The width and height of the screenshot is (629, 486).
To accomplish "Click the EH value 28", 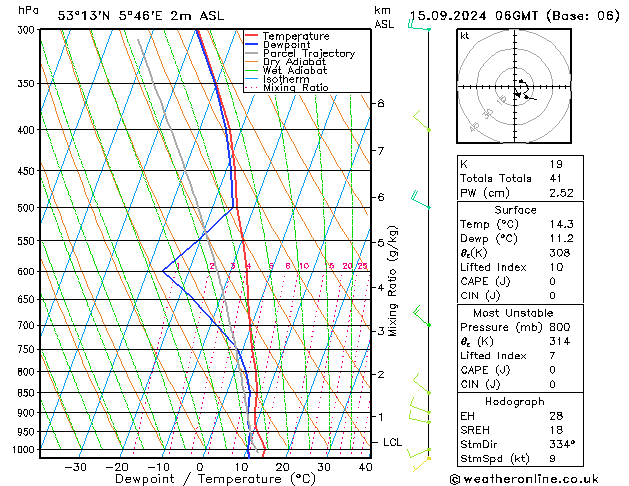I will (x=556, y=416).
